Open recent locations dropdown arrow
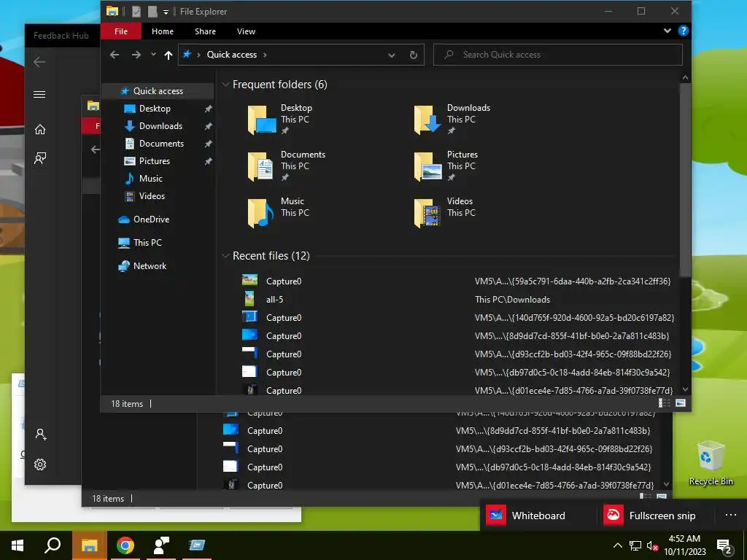747x560 pixels. 153,55
